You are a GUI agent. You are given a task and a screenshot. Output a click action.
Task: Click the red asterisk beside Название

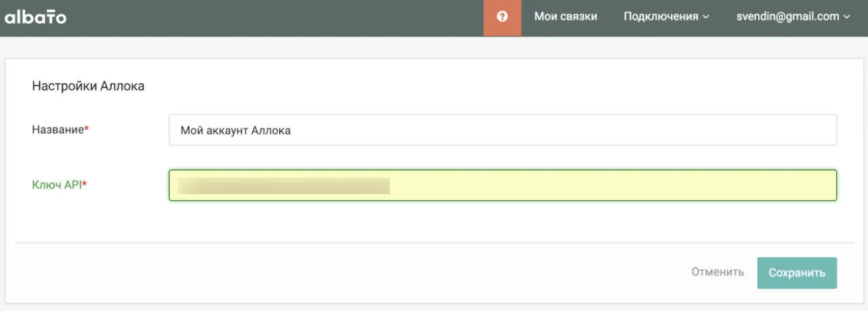pyautogui.click(x=87, y=128)
